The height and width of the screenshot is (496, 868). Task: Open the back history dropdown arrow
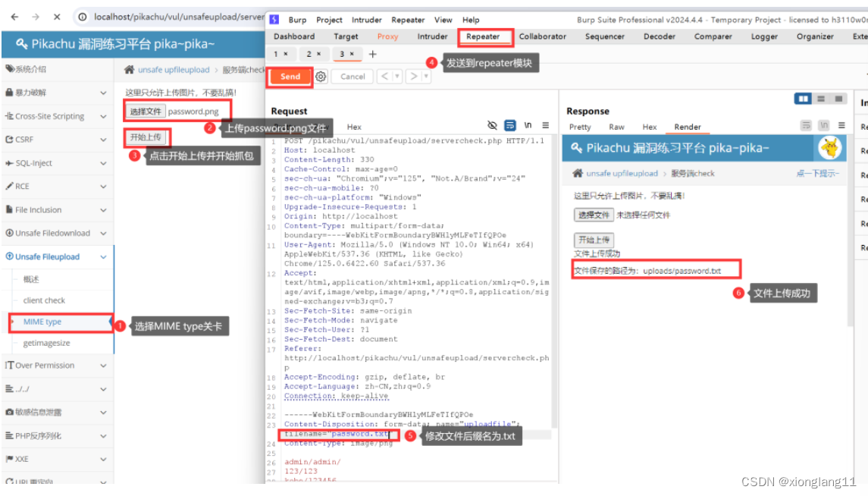[x=397, y=77]
